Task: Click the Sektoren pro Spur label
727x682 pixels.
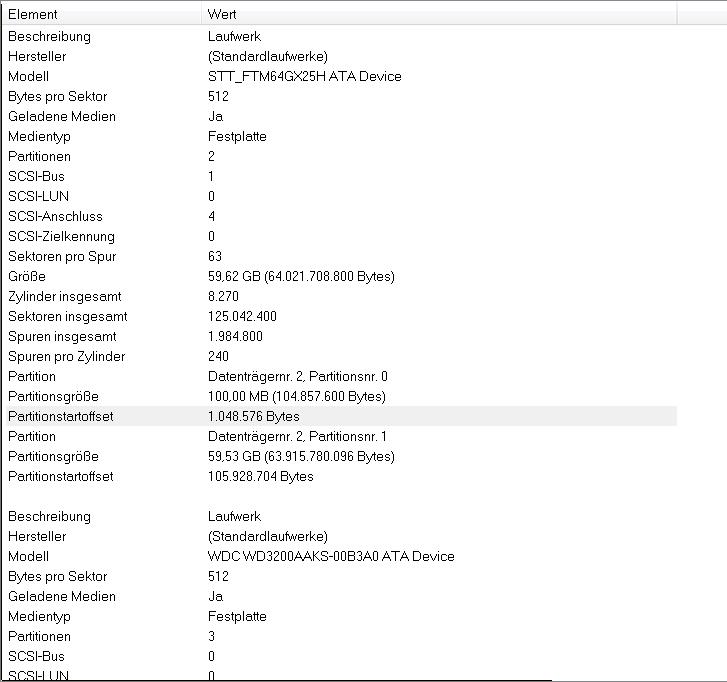Action: tap(62, 256)
